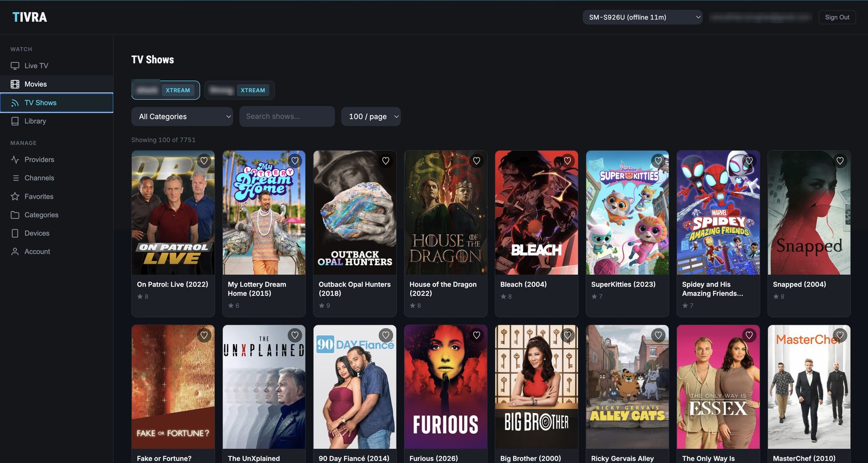
Task: Favorite The Only Way Is Essex heart
Action: point(749,335)
